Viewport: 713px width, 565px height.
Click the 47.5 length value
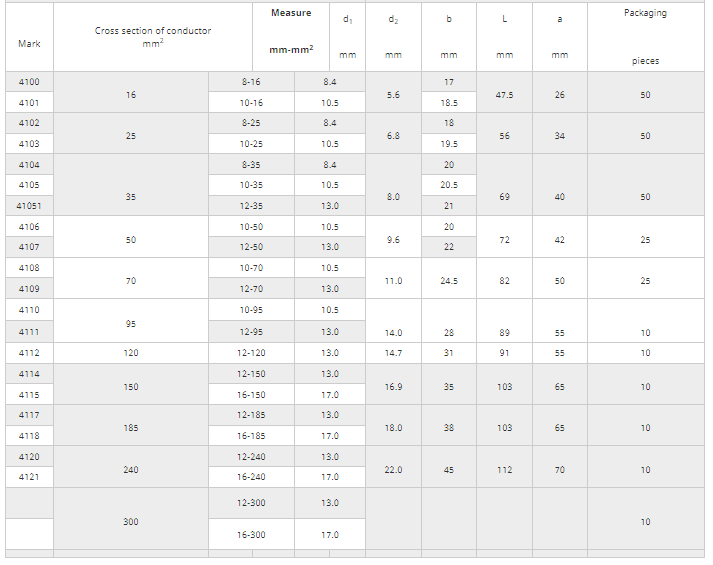(x=504, y=95)
